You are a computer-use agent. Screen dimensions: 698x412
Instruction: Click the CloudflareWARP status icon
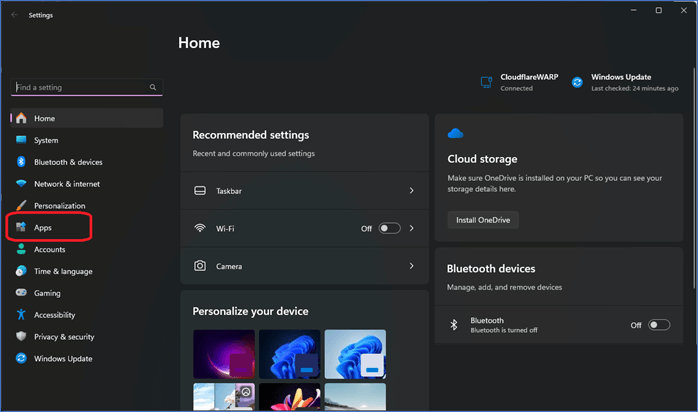(486, 82)
